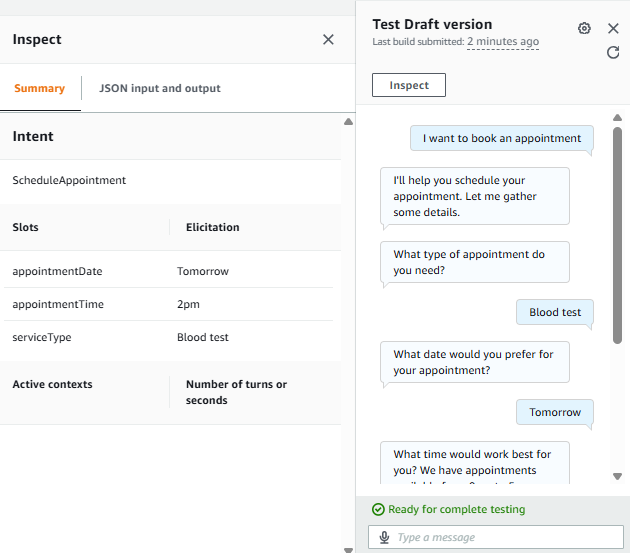This screenshot has height=553, width=630.
Task: Select the 'I want to book an appointment' message
Action: pyautogui.click(x=501, y=138)
